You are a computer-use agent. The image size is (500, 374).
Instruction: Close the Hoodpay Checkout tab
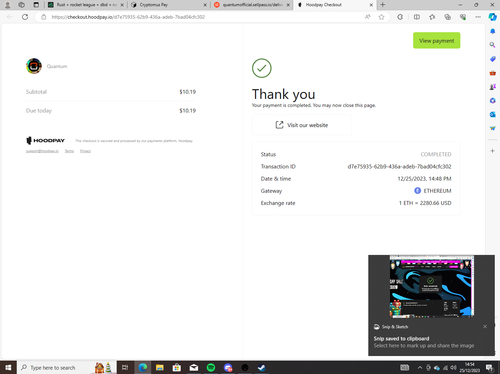pyautogui.click(x=371, y=5)
